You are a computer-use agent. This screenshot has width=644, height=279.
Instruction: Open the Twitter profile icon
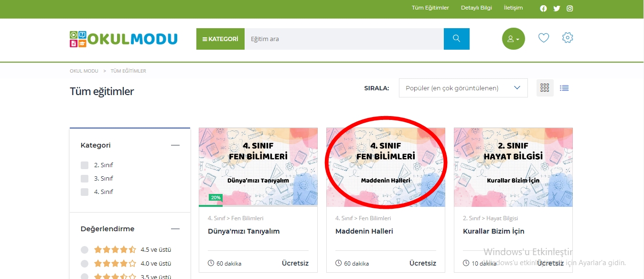pyautogui.click(x=557, y=9)
